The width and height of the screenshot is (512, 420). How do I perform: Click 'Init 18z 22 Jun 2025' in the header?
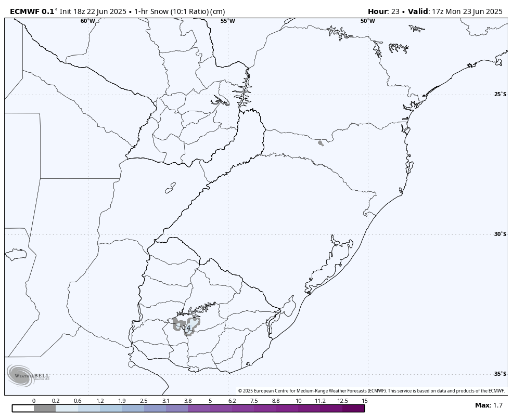point(93,11)
